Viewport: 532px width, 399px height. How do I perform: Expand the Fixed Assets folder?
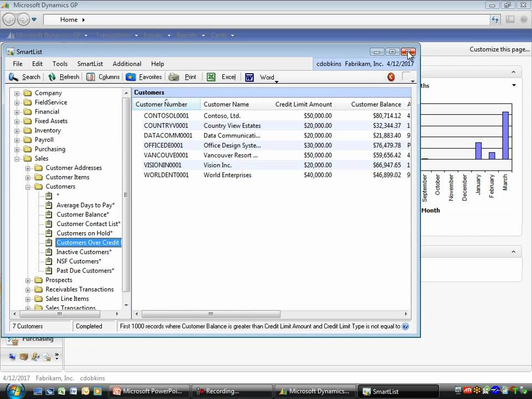[x=17, y=121]
